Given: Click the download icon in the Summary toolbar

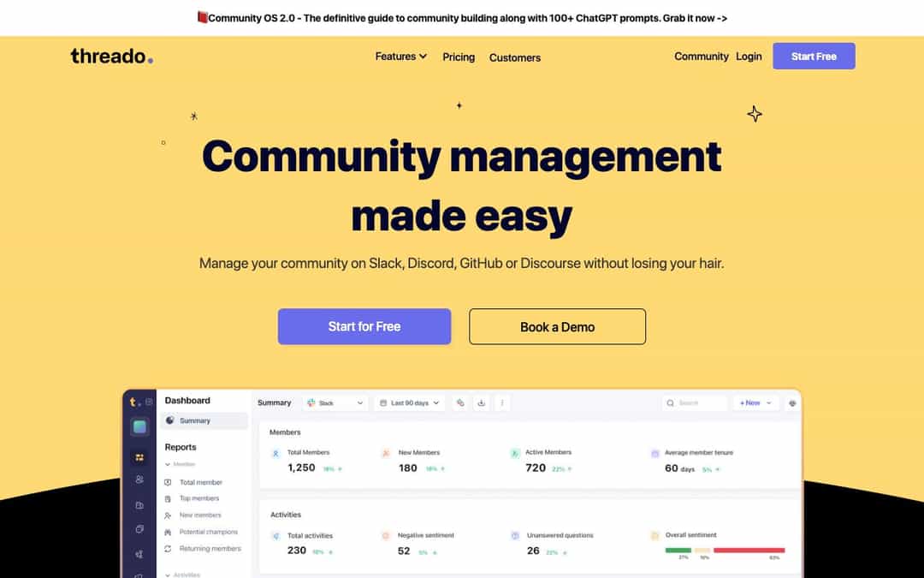Looking at the screenshot, I should [x=482, y=402].
